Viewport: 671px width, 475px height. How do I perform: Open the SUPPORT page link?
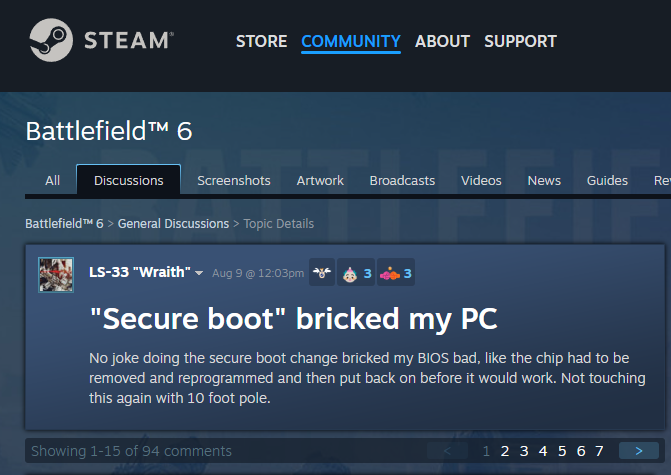pyautogui.click(x=520, y=42)
